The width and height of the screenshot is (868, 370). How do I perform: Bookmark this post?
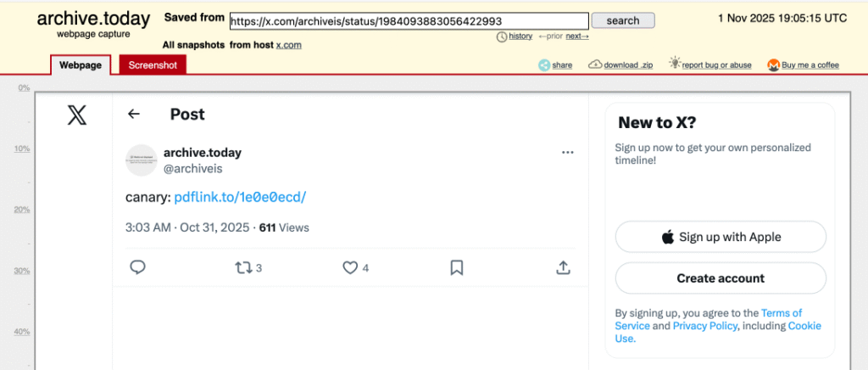click(x=456, y=267)
